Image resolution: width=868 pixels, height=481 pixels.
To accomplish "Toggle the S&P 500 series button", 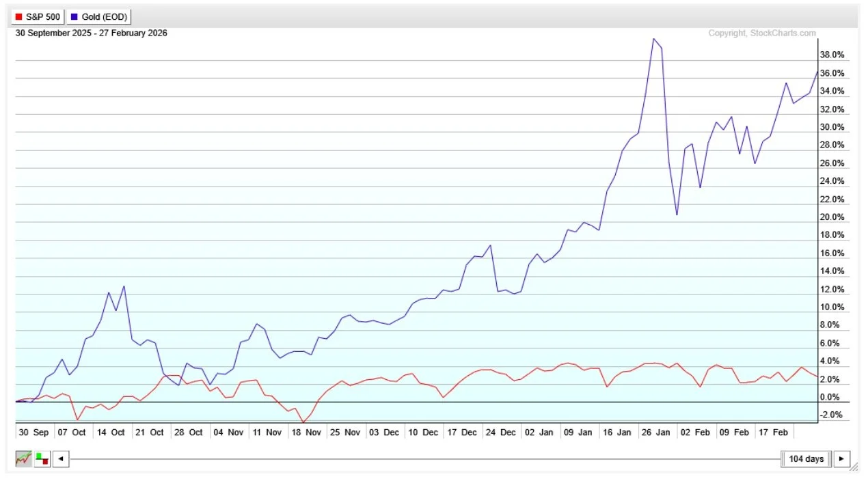I will (38, 16).
